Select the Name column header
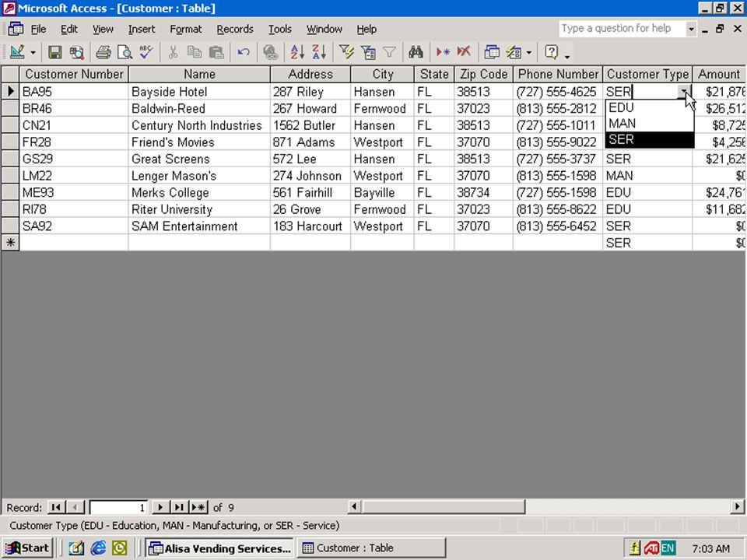Image resolution: width=747 pixels, height=560 pixels. pos(199,75)
